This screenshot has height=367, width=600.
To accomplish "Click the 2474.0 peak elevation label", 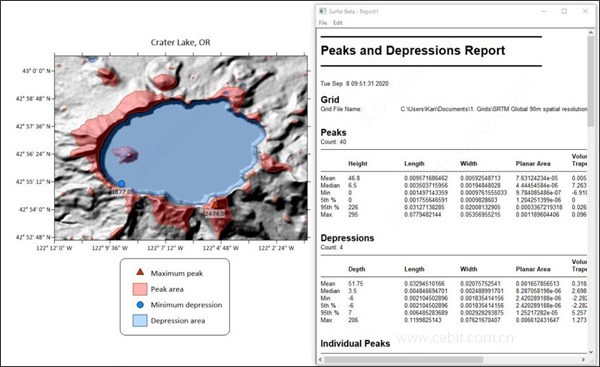I will pyautogui.click(x=215, y=214).
